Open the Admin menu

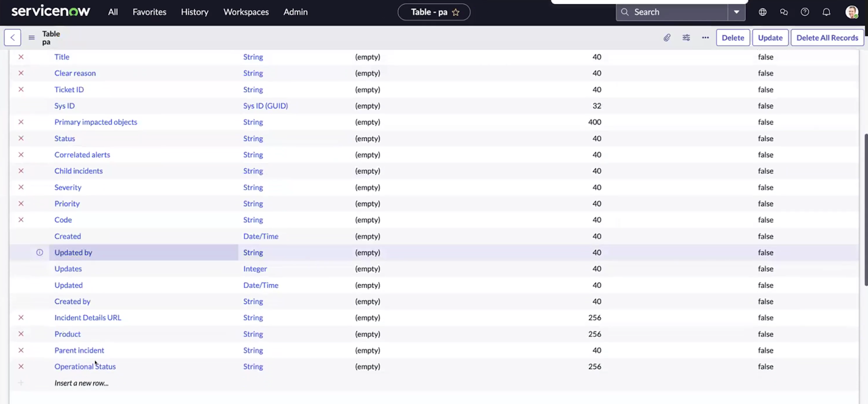coord(296,12)
